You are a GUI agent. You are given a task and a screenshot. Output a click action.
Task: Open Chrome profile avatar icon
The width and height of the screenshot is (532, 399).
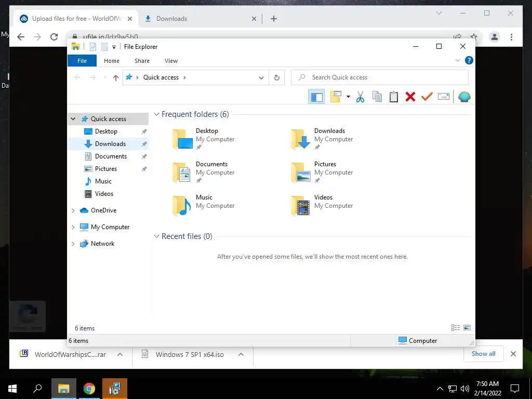(x=495, y=37)
